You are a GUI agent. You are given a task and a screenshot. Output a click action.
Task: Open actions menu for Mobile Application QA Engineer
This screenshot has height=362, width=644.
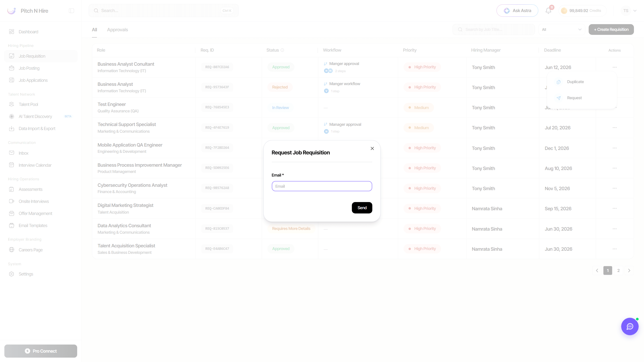[x=614, y=148]
